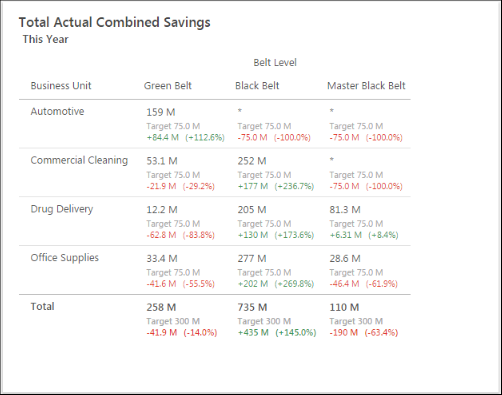Click the Black Belt column header
This screenshot has height=395, width=502.
257,86
